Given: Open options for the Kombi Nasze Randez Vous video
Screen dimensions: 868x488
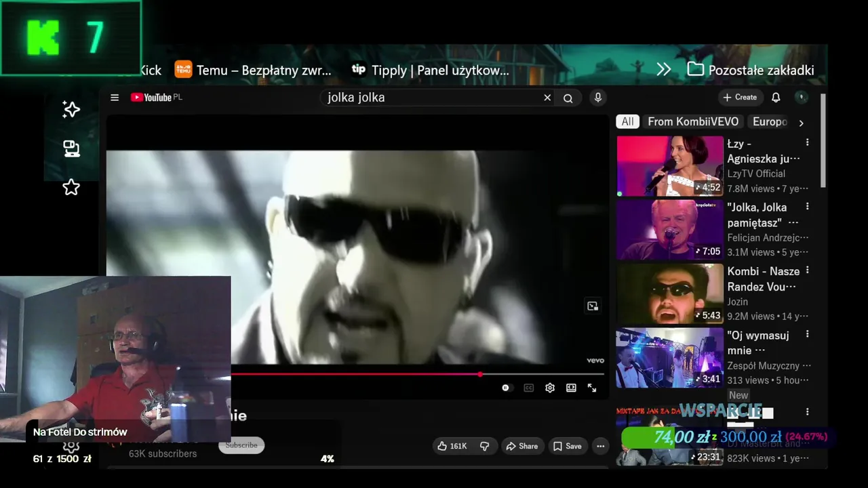Looking at the screenshot, I should tap(807, 270).
